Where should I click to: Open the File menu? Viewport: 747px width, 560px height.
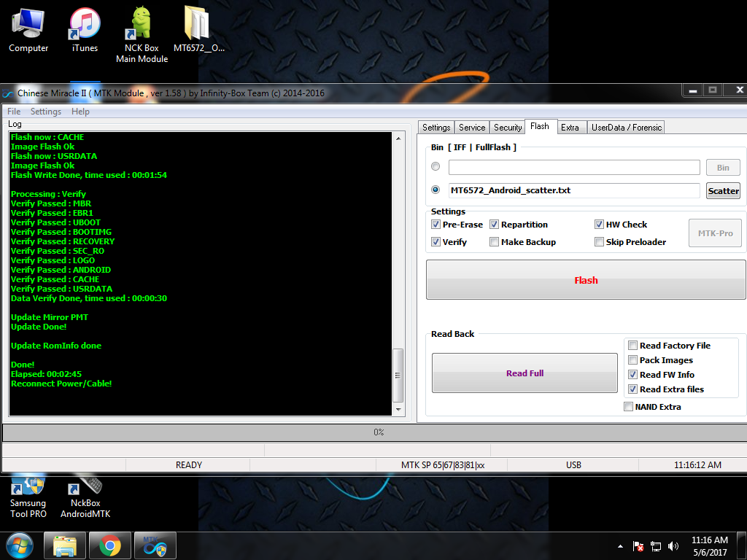coord(14,112)
